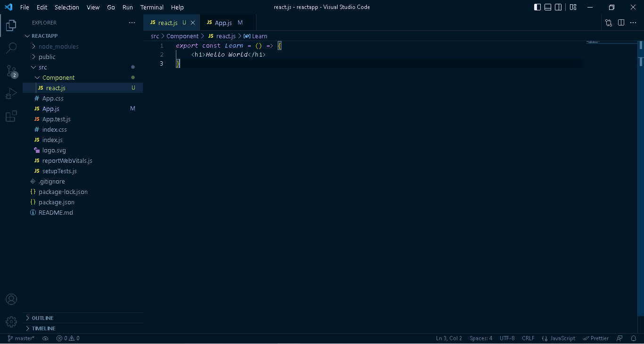Screen dimensions: 644x344
Task: Click the Component breadcrumb segment
Action: coord(182,36)
